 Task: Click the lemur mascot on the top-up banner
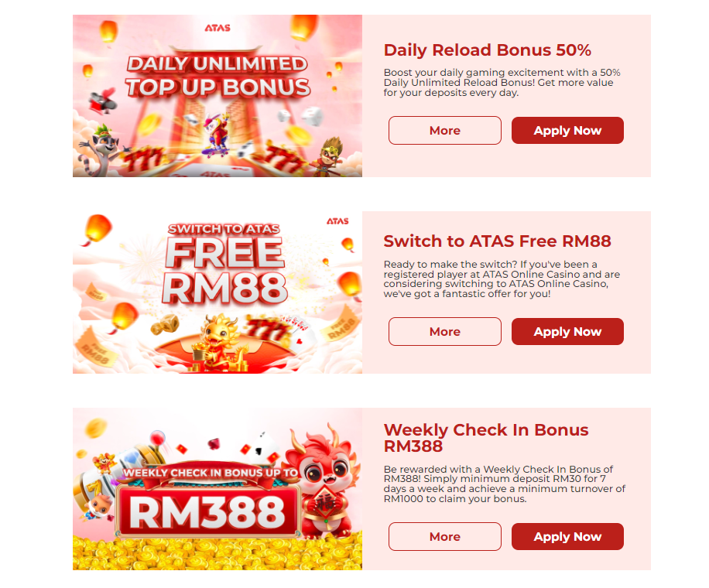pyautogui.click(x=102, y=150)
